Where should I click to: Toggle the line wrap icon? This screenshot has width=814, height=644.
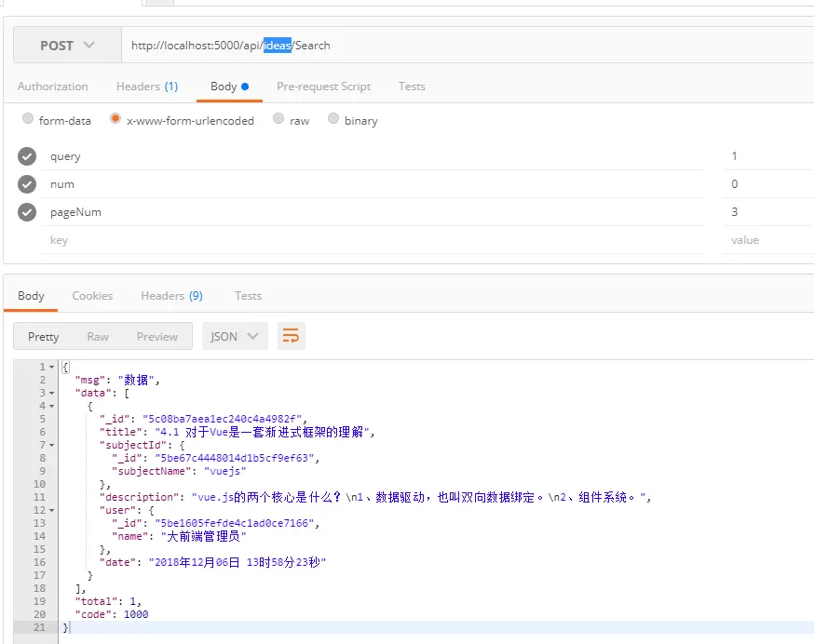tap(292, 336)
